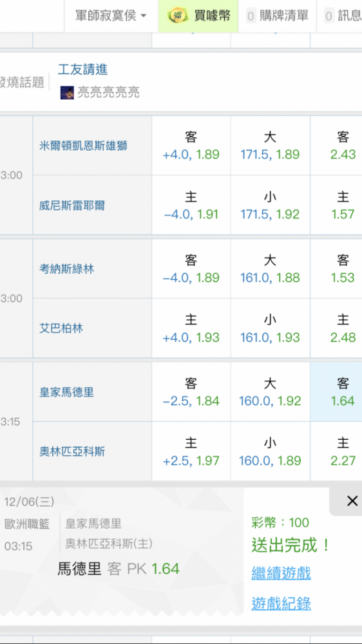Screen dimensions: 362x644
Task: Close the bet confirmation slip
Action: [x=352, y=500]
